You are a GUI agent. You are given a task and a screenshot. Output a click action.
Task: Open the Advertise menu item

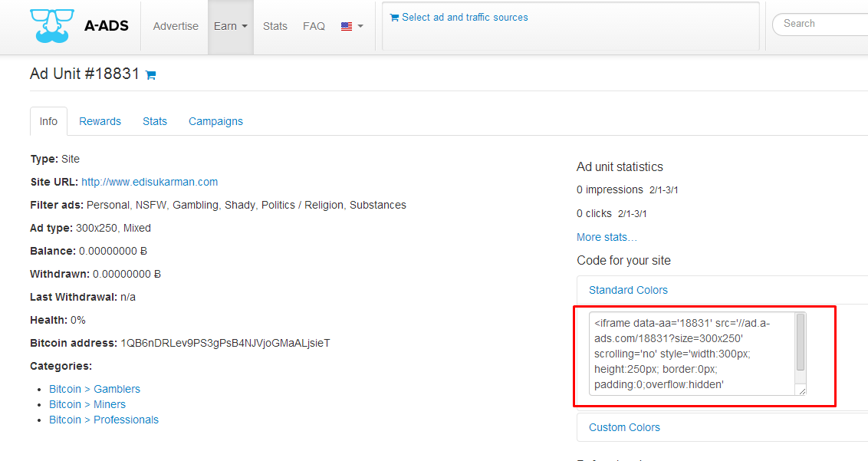[176, 26]
